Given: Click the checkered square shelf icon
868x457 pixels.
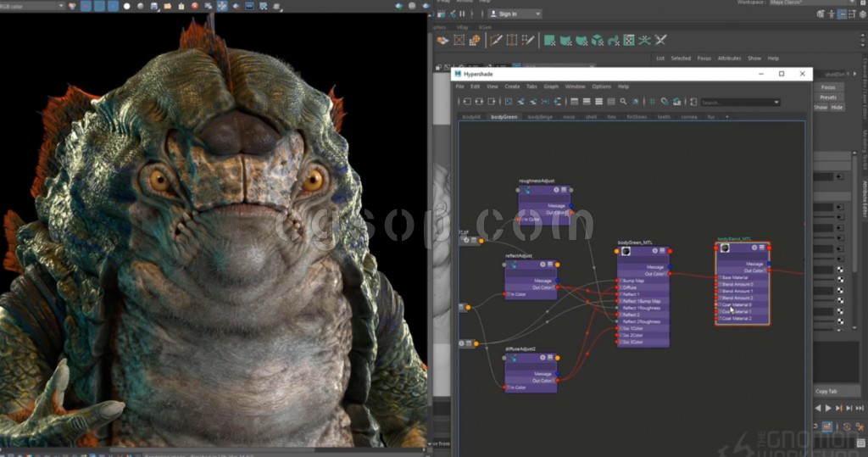Looking at the screenshot, I should [x=629, y=40].
